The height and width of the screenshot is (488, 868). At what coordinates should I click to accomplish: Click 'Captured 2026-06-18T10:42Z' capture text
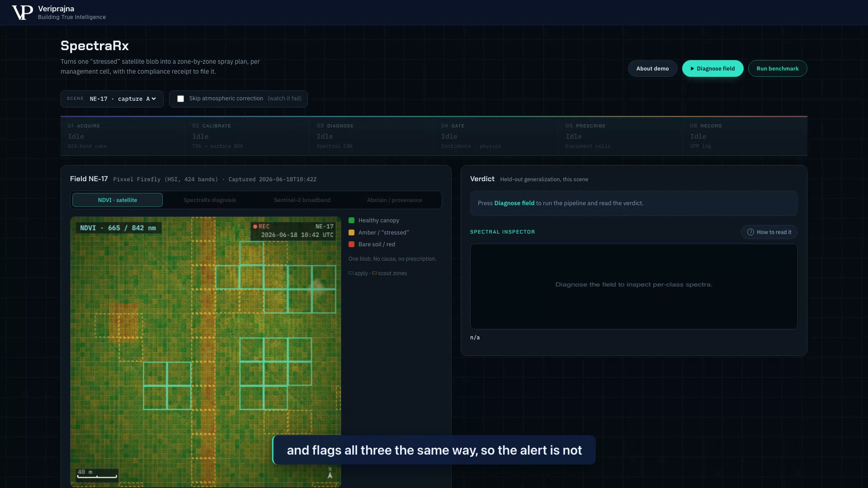[273, 179]
